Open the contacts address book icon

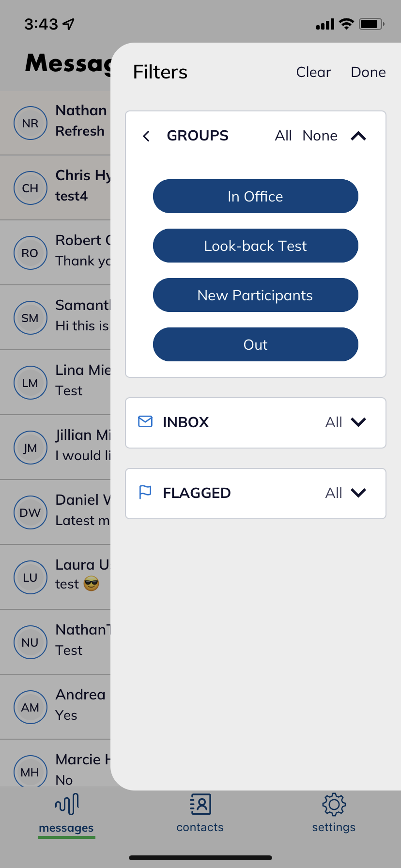pos(200,805)
